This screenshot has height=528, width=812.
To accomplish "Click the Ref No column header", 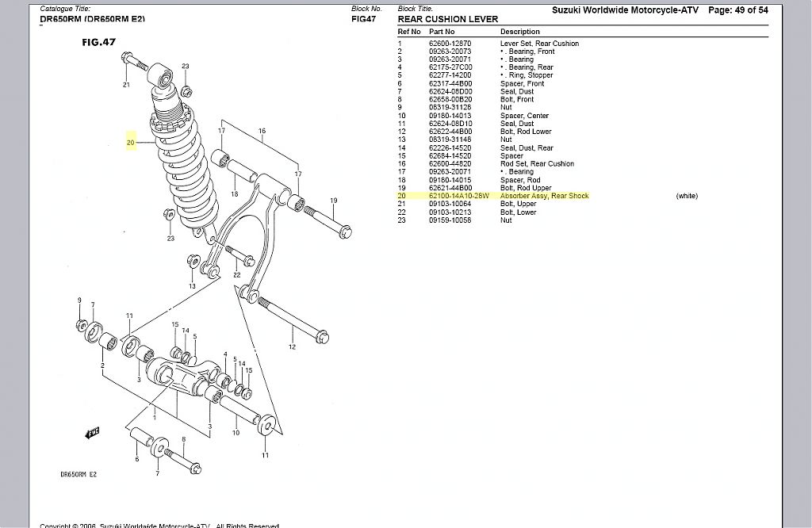I will (409, 32).
